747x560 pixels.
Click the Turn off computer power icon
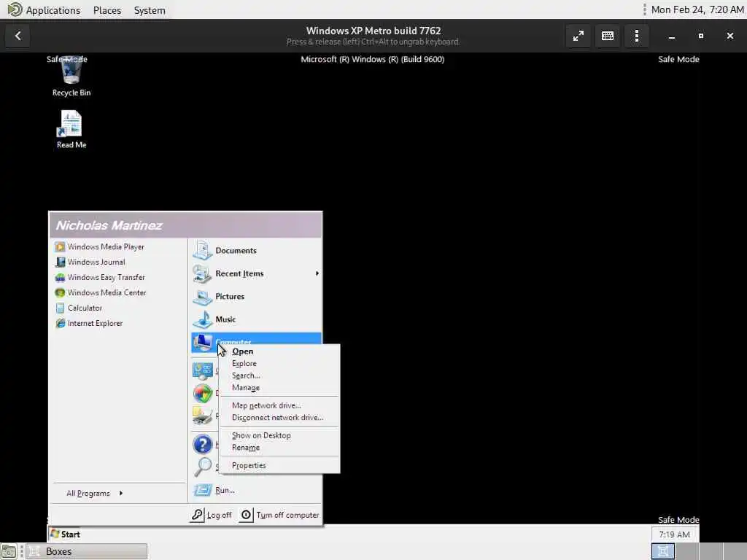click(x=246, y=515)
